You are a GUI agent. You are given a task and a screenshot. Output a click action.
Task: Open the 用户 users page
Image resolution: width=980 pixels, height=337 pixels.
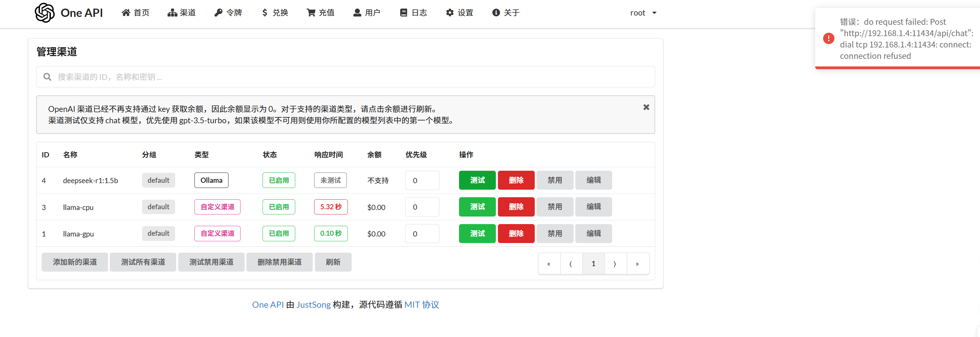[367, 13]
